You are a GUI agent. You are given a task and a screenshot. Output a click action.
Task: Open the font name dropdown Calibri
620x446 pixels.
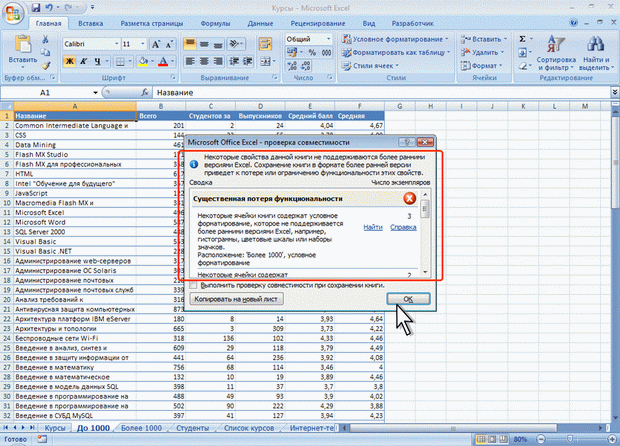(x=117, y=44)
